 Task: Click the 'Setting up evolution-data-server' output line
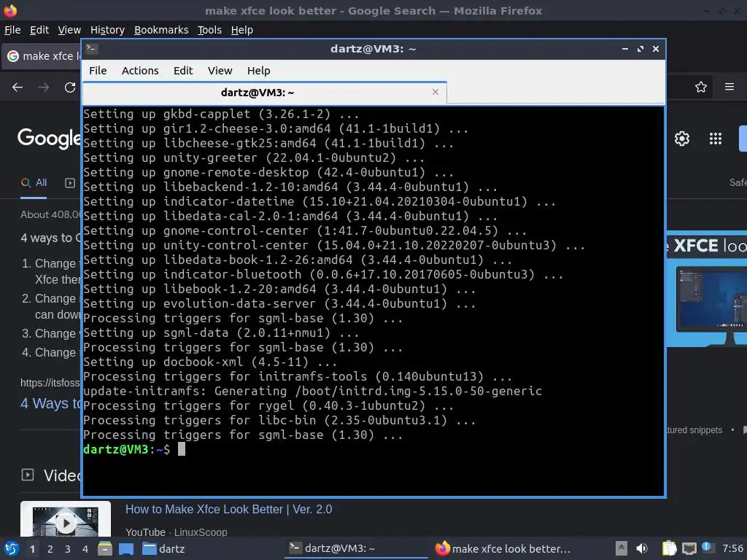pyautogui.click(x=279, y=303)
